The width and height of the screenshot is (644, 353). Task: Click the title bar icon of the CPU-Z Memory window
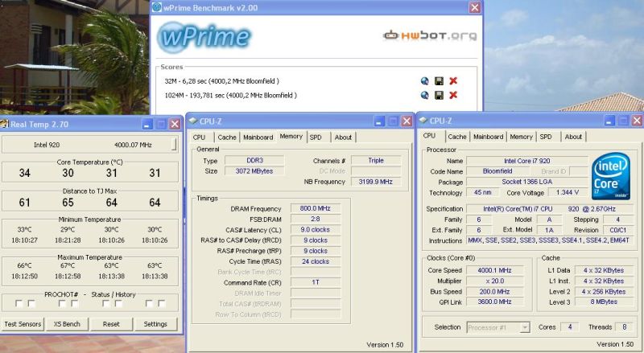tap(192, 121)
